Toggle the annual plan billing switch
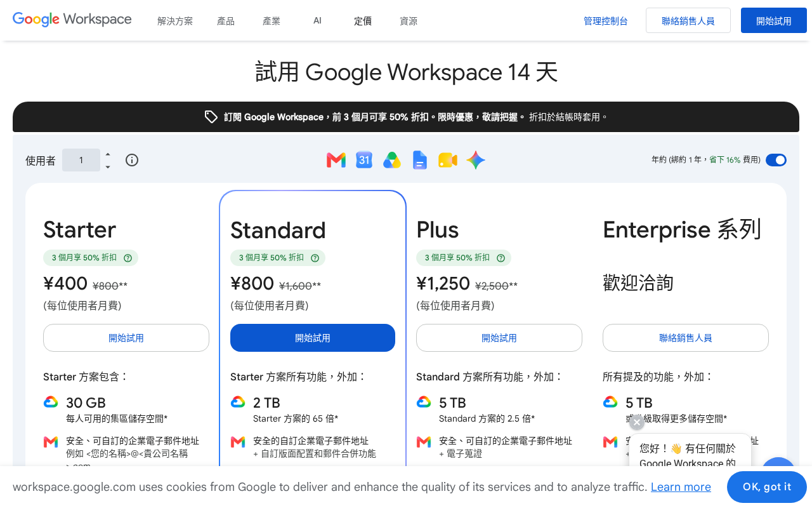 click(x=776, y=160)
